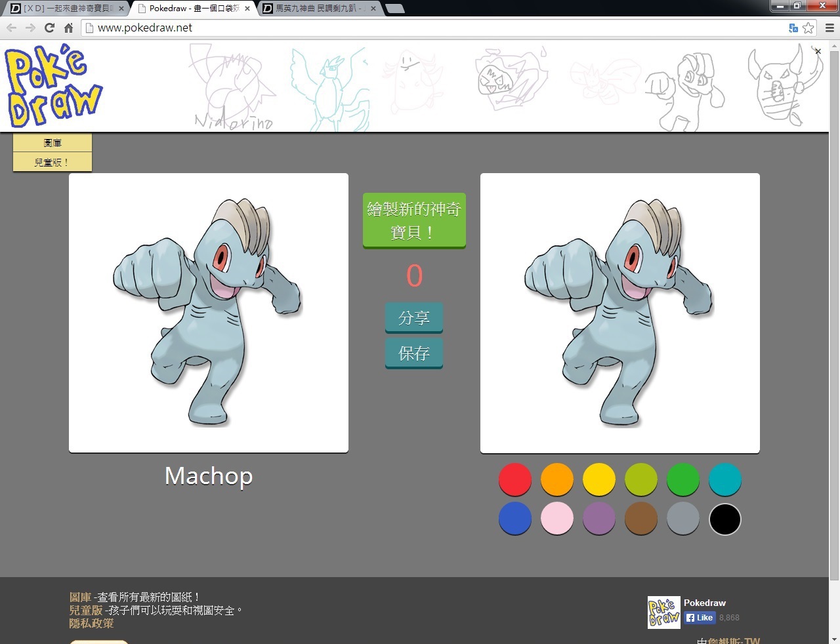Click the red score number 0

(414, 275)
